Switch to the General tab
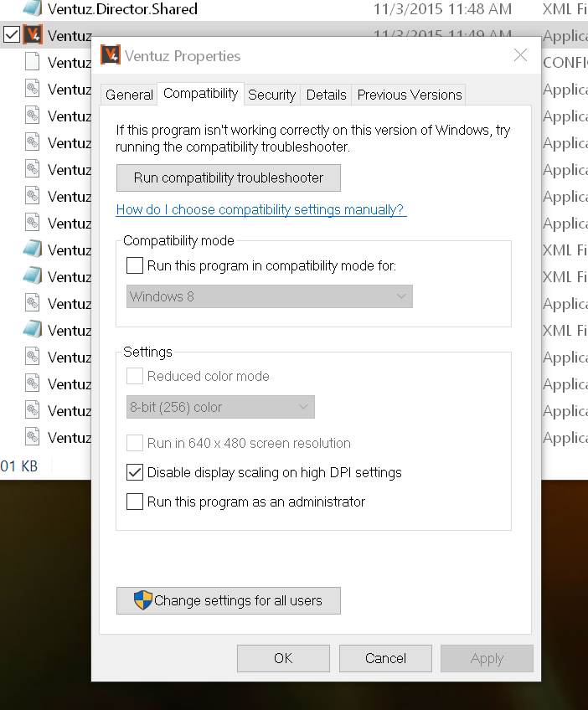 [x=129, y=95]
